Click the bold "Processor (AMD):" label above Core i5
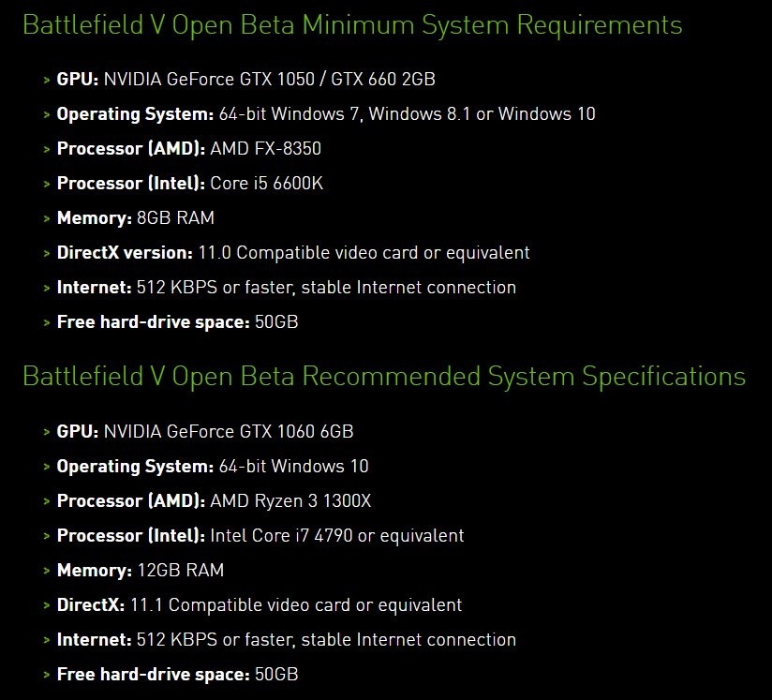The height and width of the screenshot is (700, 772). coord(130,149)
